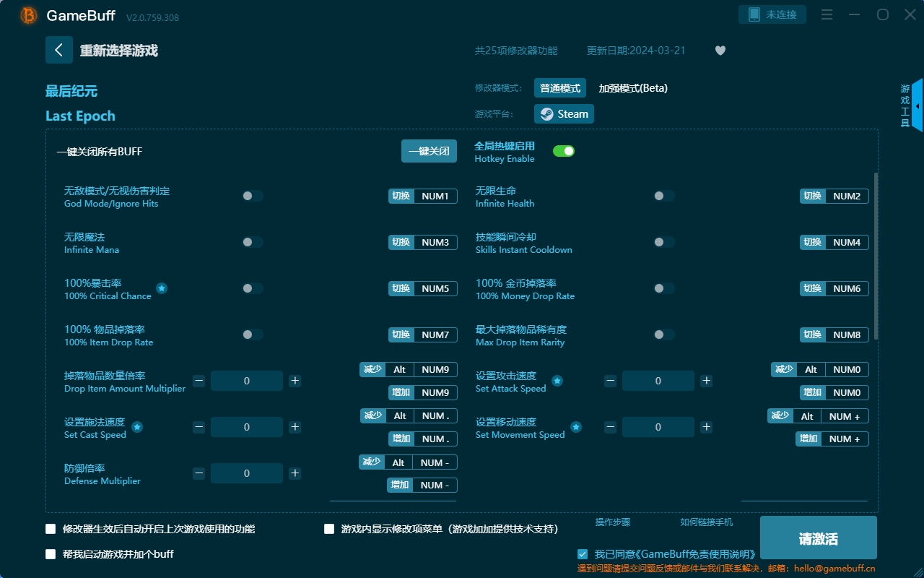Screen dimensions: 924x578
Task: Click the vertical scrollbar of cheat list
Action: [876, 256]
